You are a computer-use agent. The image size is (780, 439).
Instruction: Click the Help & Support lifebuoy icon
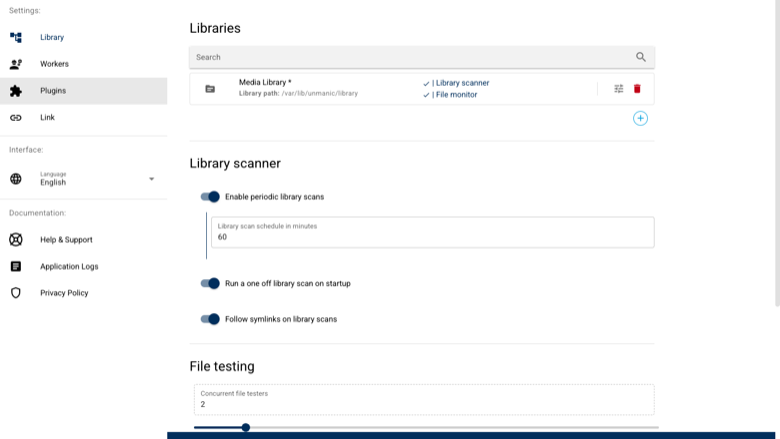point(16,240)
